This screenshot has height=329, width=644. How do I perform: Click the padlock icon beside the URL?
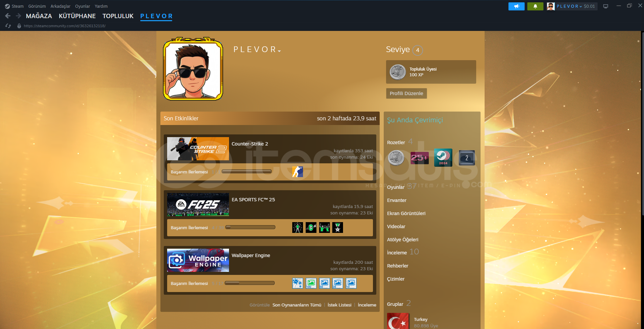click(x=19, y=26)
